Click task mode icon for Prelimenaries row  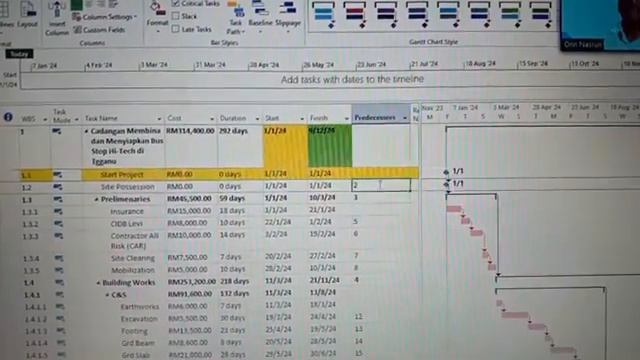[x=58, y=199]
